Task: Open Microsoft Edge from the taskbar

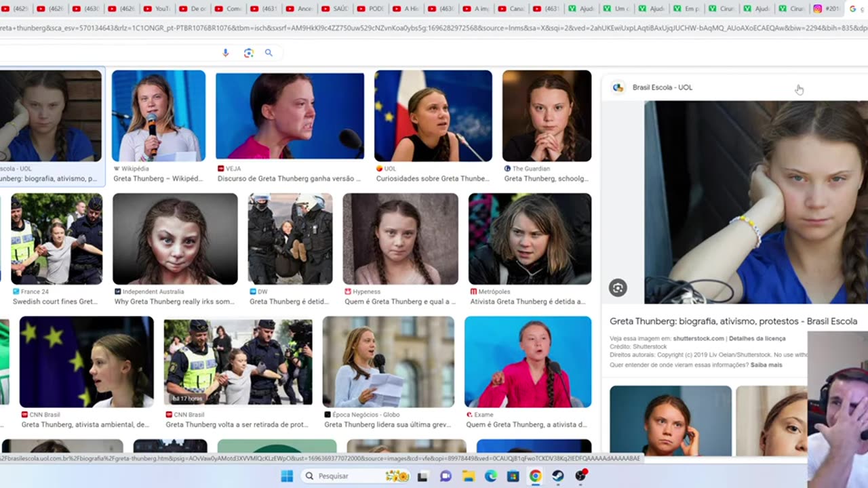Action: pos(490,476)
